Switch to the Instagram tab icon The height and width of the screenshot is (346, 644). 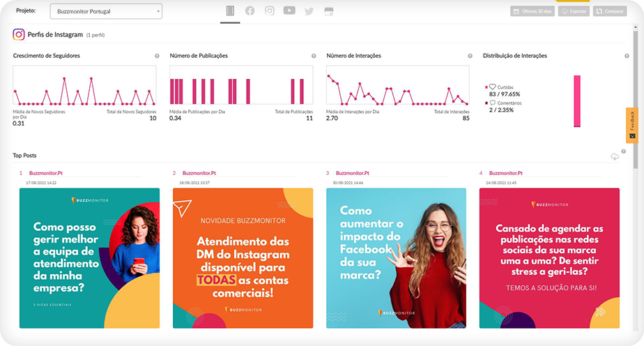(x=270, y=10)
